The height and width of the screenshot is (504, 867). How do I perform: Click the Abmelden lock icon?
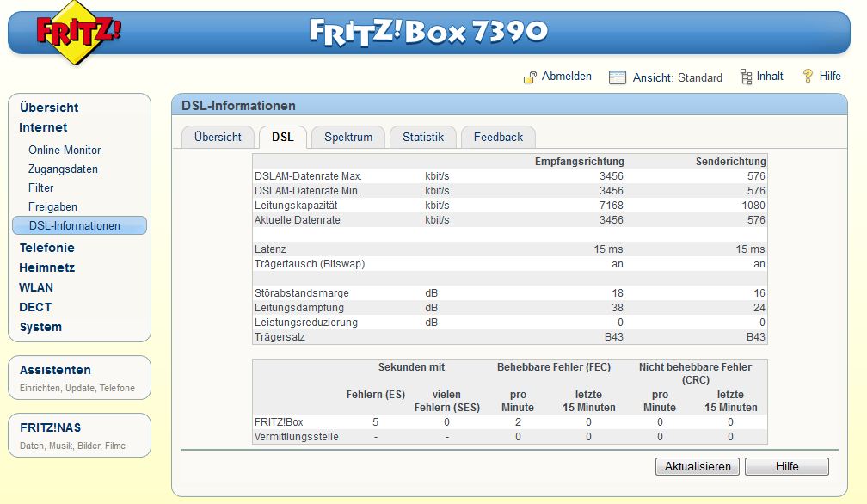pos(530,77)
